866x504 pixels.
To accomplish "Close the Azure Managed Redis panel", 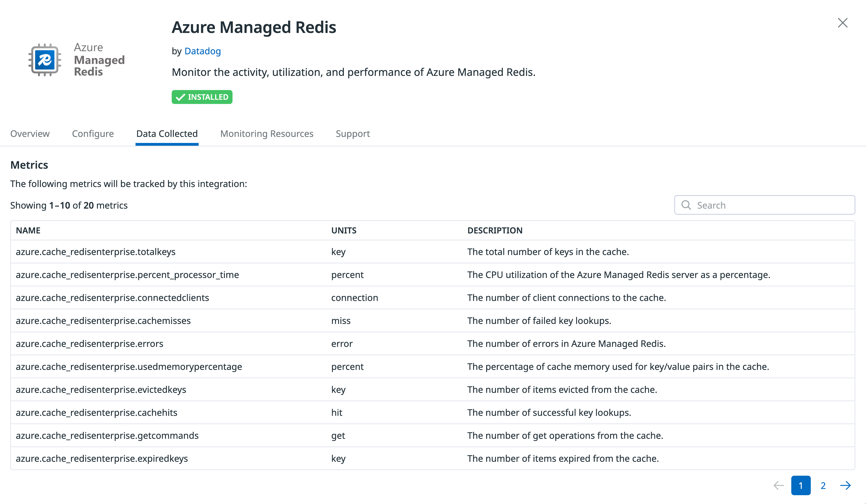I will [x=842, y=23].
